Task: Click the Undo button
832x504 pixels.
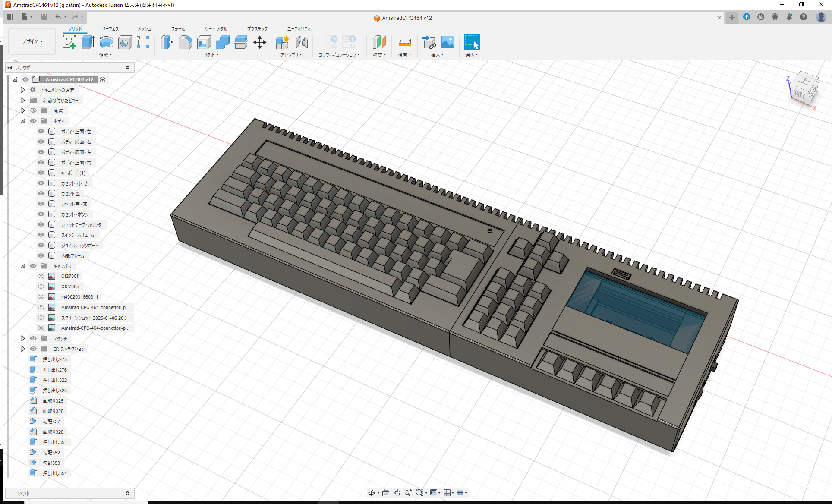Action: (x=59, y=17)
